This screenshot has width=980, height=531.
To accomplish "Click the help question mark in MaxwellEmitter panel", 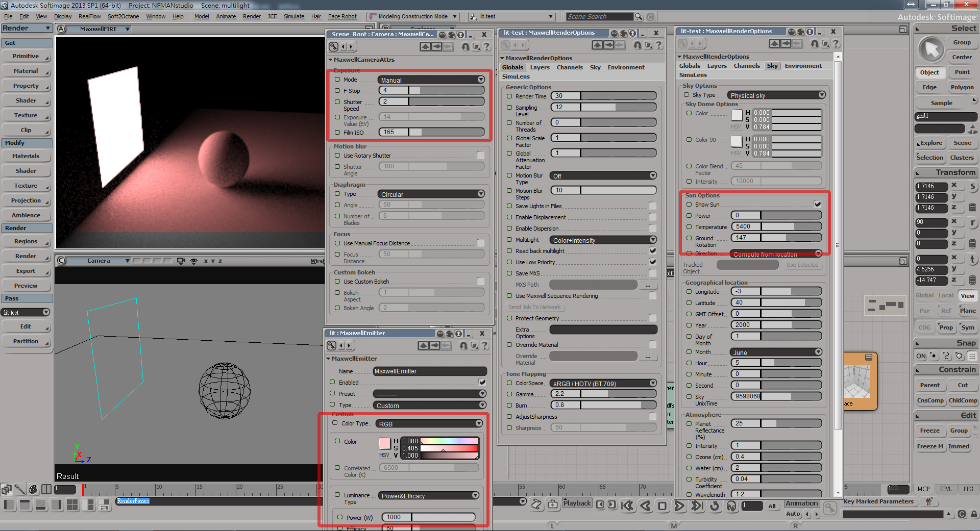I will (485, 346).
